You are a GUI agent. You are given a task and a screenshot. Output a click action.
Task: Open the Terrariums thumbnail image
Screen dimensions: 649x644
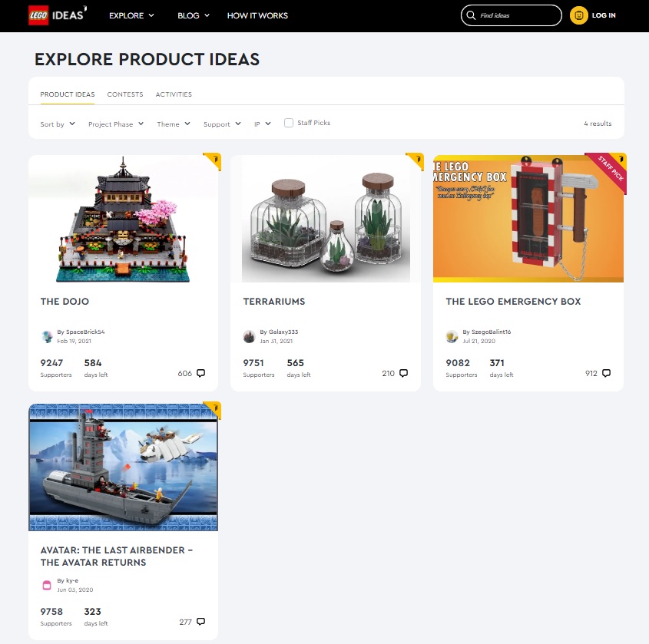[326, 219]
